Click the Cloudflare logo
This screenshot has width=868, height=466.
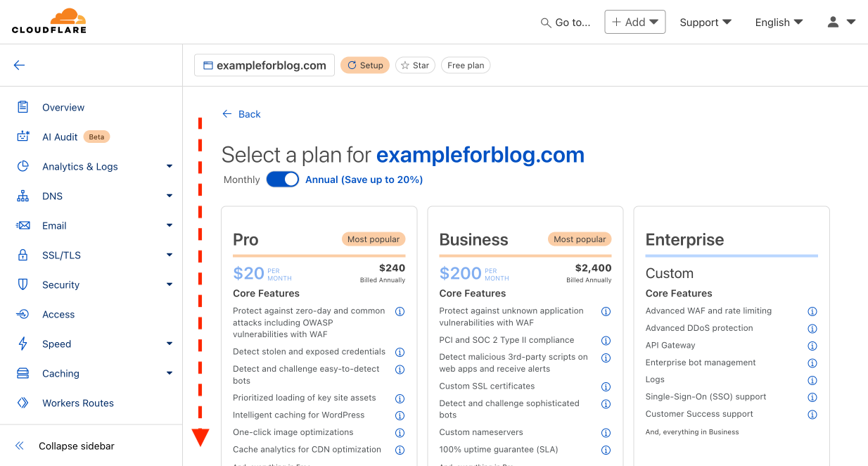coord(49,21)
